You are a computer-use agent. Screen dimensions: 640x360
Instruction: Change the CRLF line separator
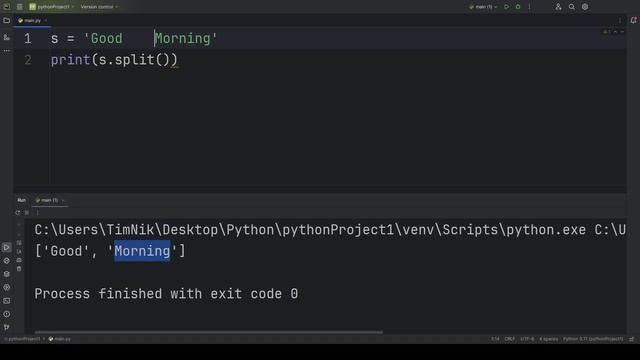click(509, 339)
